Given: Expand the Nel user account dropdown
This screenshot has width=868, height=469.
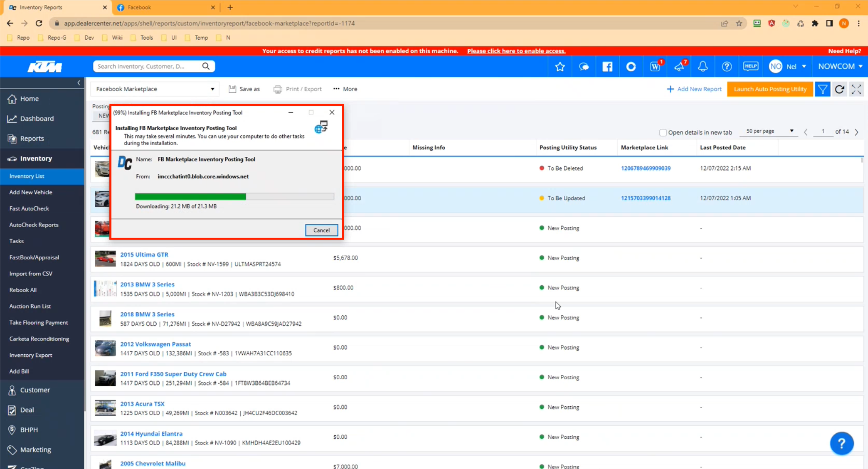Looking at the screenshot, I should coord(788,66).
